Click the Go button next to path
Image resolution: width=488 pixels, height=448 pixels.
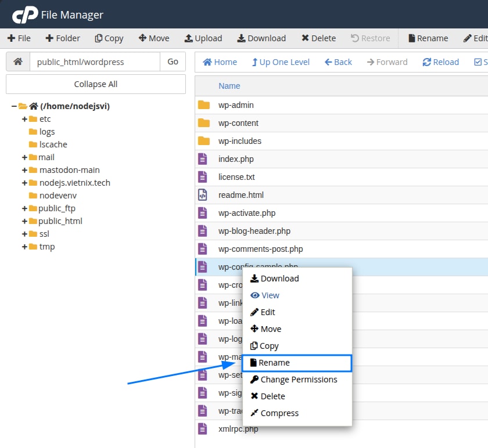(173, 62)
